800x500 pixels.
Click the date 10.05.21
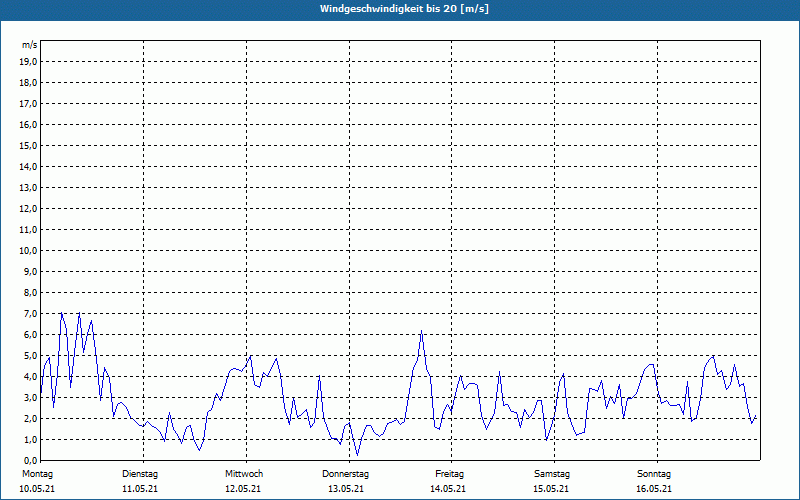[x=37, y=489]
